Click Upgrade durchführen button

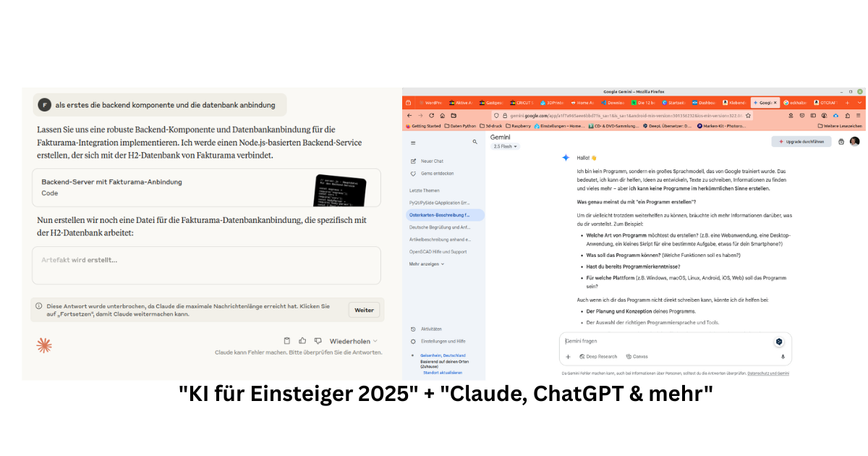(801, 142)
